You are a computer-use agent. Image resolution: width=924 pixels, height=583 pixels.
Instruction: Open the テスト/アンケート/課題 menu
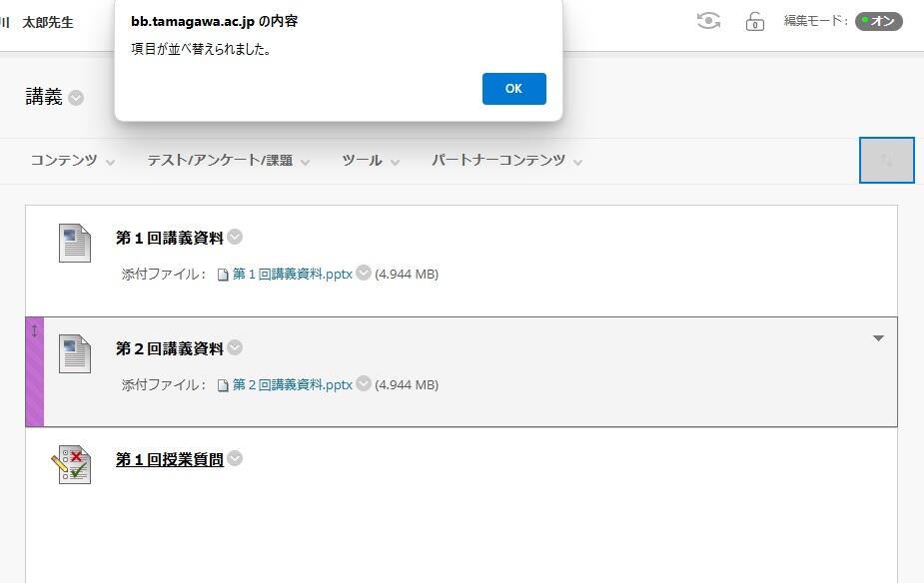tap(228, 160)
